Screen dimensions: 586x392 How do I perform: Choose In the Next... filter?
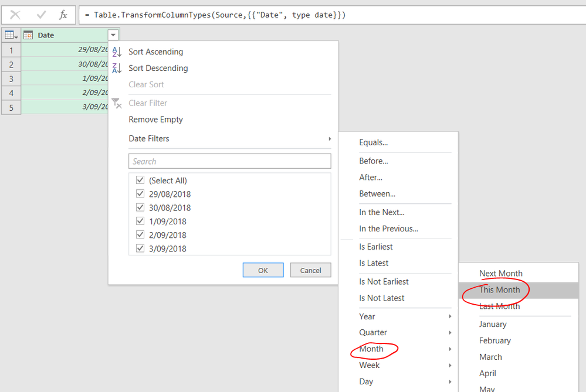[x=382, y=213]
